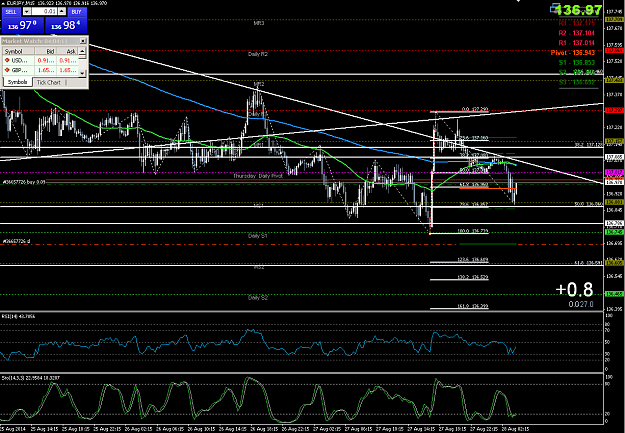Screen dimensions: 625x433
Task: Click the S3 support label
Action: pyautogui.click(x=576, y=82)
